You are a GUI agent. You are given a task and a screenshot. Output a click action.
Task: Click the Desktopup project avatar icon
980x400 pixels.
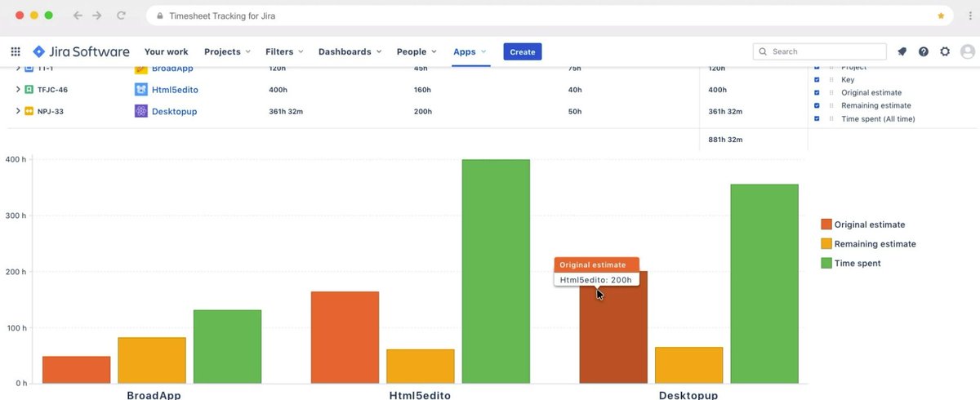pyautogui.click(x=141, y=111)
